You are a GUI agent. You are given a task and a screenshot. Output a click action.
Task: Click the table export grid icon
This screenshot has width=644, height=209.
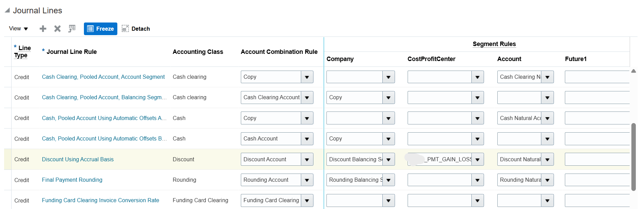pyautogui.click(x=72, y=29)
